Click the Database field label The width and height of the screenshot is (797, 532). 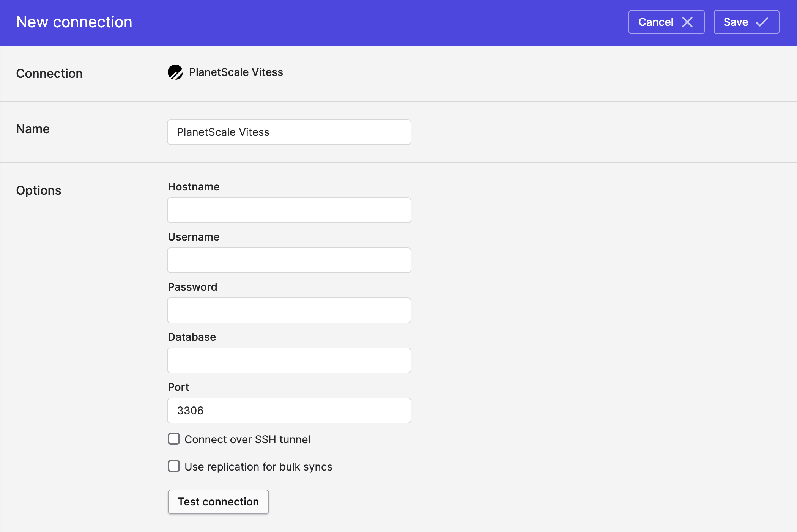point(192,337)
